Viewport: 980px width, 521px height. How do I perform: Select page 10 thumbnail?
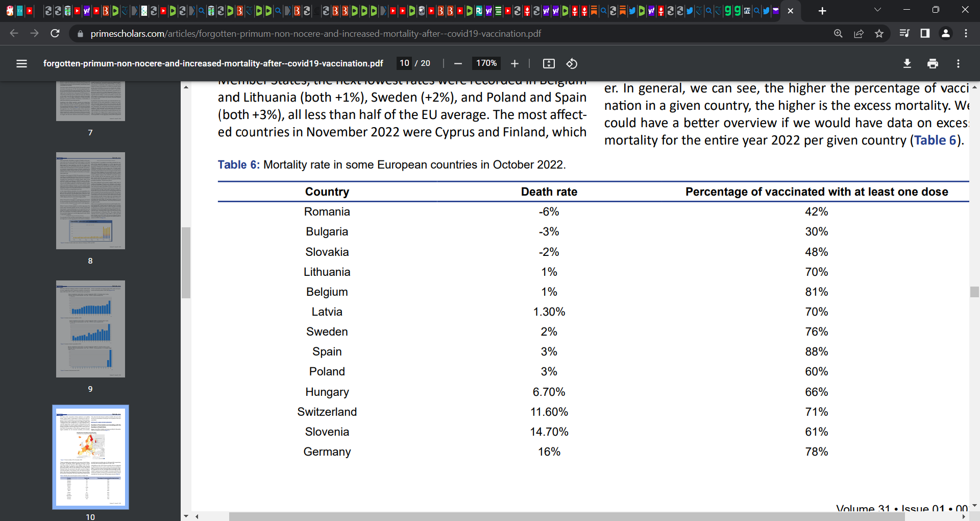pyautogui.click(x=90, y=457)
